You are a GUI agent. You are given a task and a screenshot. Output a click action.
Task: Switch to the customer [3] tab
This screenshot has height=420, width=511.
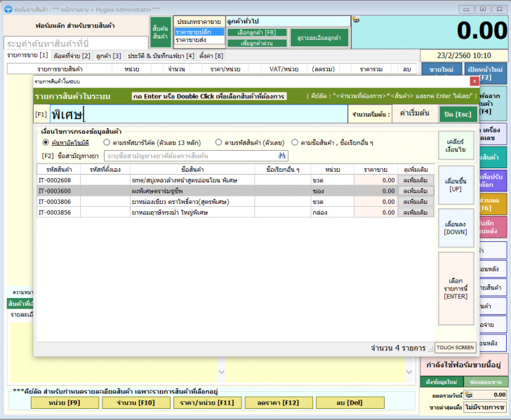(109, 55)
